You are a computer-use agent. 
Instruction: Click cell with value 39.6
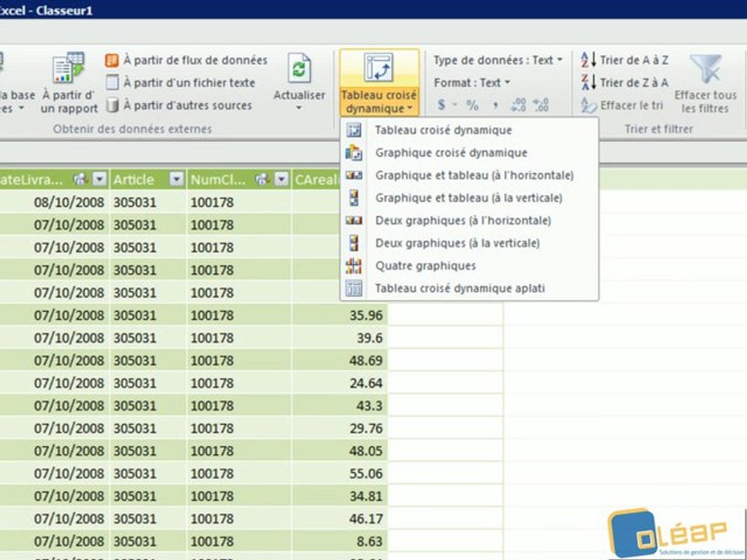pyautogui.click(x=340, y=338)
